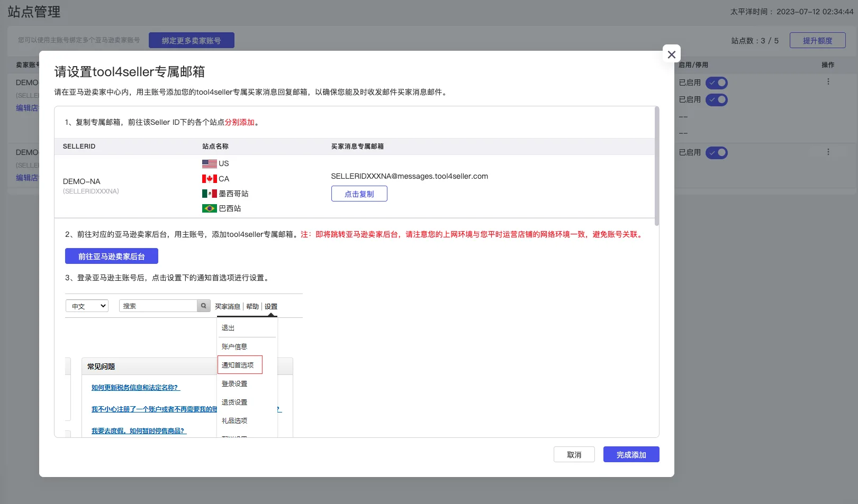Open the 中文 language dropdown
Image resolution: width=858 pixels, height=504 pixels.
(x=87, y=306)
